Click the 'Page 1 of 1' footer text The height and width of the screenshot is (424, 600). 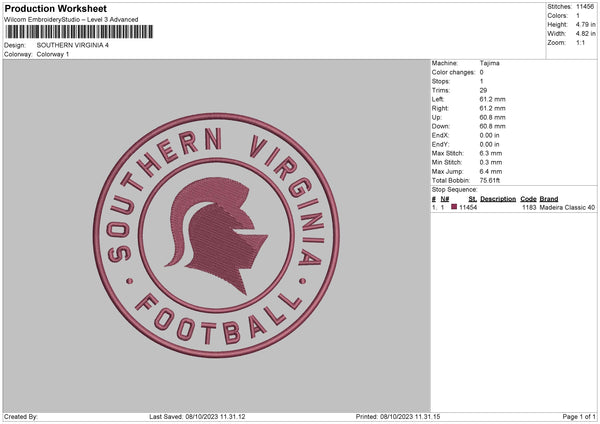pos(579,417)
